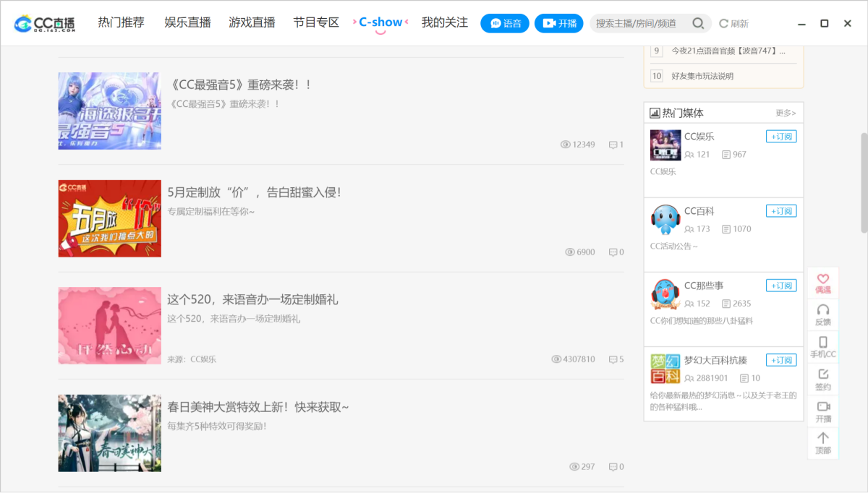Open the 签约 signing icon
Screen dimensions: 868x493
[823, 377]
